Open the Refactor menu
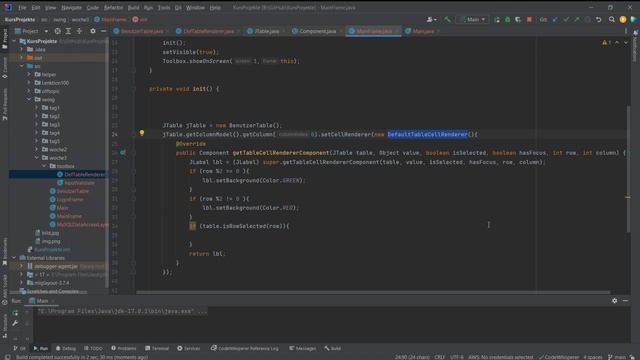640x360 pixels. 113,7
